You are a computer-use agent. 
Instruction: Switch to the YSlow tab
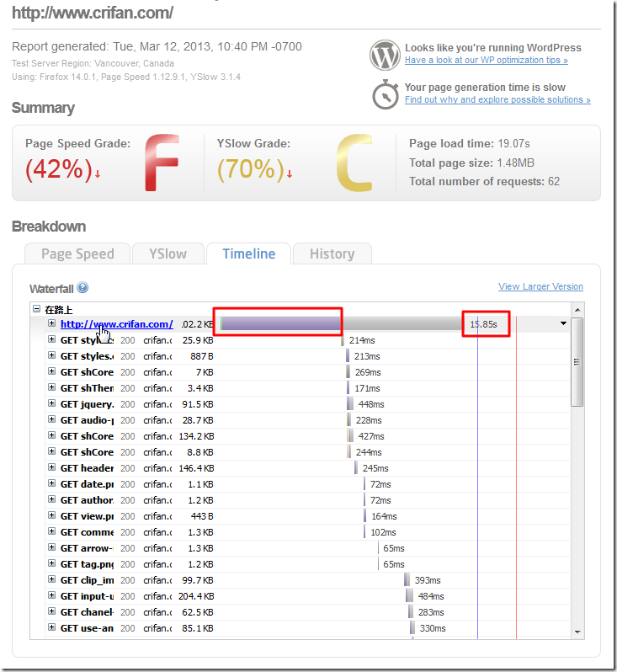coord(168,253)
